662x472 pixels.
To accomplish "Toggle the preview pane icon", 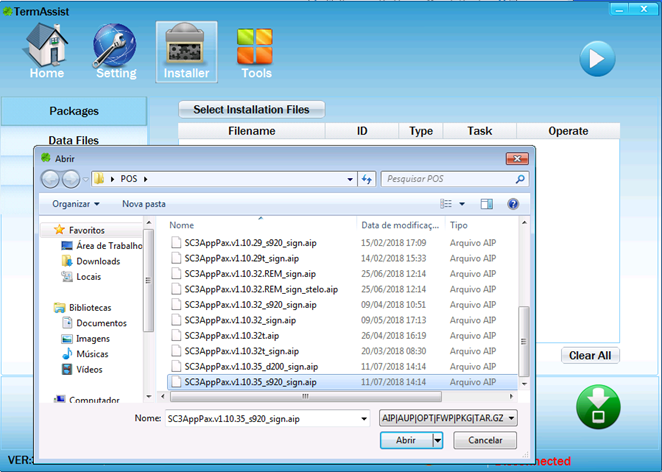I will [x=486, y=204].
